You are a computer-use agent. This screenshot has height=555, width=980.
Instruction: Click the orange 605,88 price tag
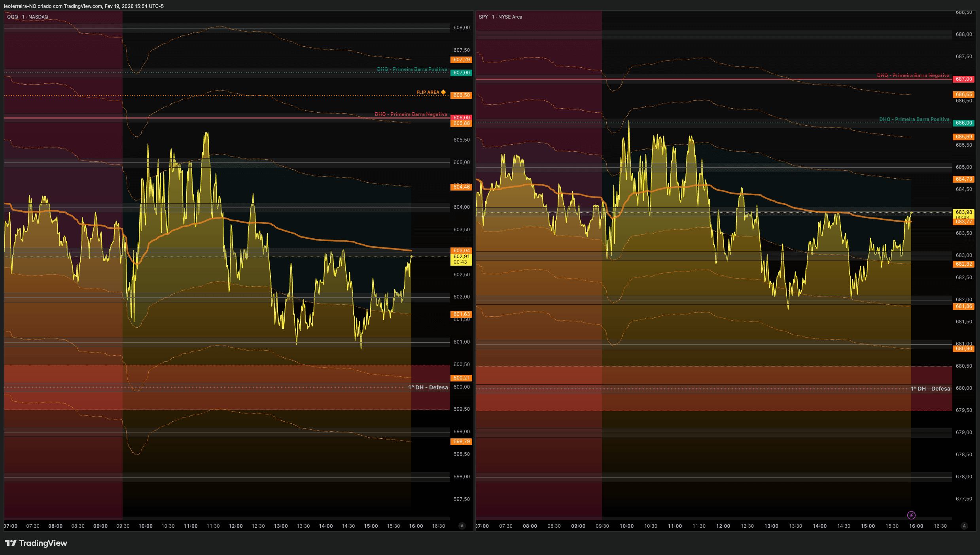click(462, 123)
